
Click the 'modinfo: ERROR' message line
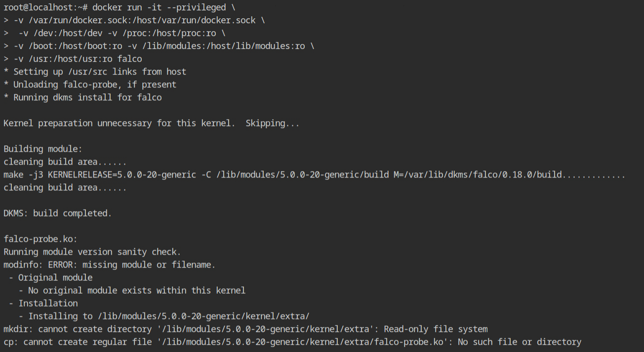tap(110, 264)
